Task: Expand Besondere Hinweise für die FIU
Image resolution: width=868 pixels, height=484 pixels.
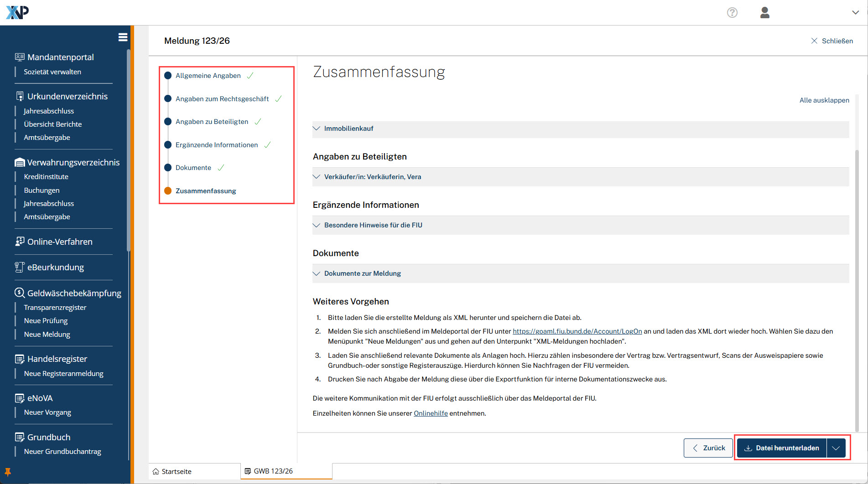Action: click(x=373, y=225)
